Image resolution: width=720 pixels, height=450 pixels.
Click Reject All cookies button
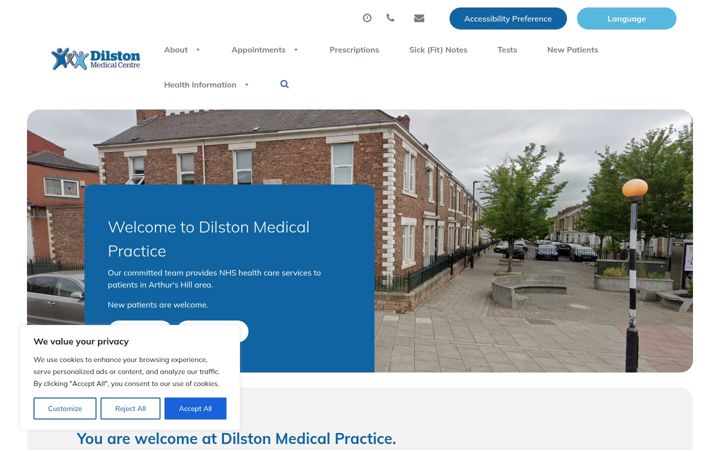pyautogui.click(x=130, y=408)
